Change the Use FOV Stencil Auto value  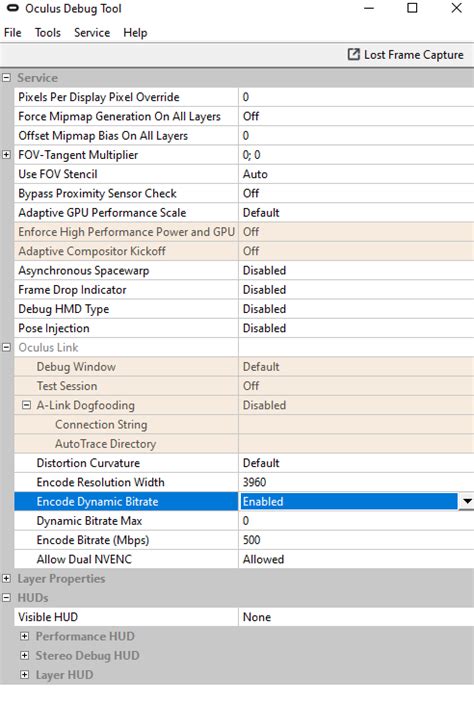[356, 174]
